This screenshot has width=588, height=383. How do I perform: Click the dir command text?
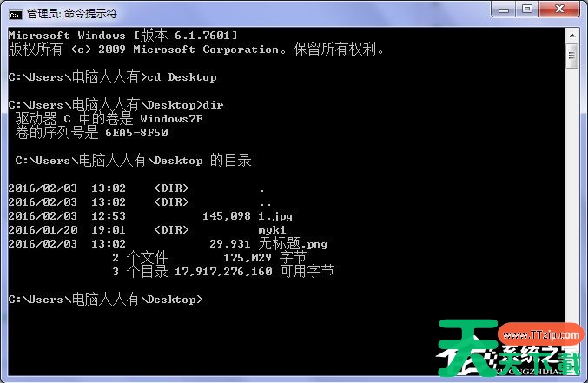click(213, 105)
